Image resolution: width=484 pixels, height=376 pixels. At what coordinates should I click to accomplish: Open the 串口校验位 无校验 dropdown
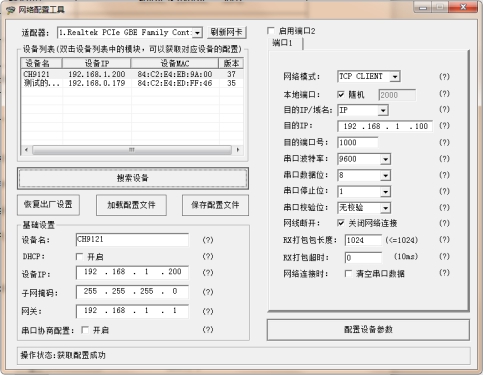pyautogui.click(x=386, y=208)
